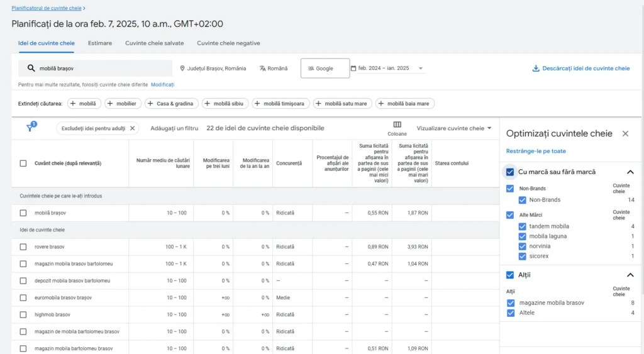Uncheck Cu marcă sau fără marcă

pos(509,172)
